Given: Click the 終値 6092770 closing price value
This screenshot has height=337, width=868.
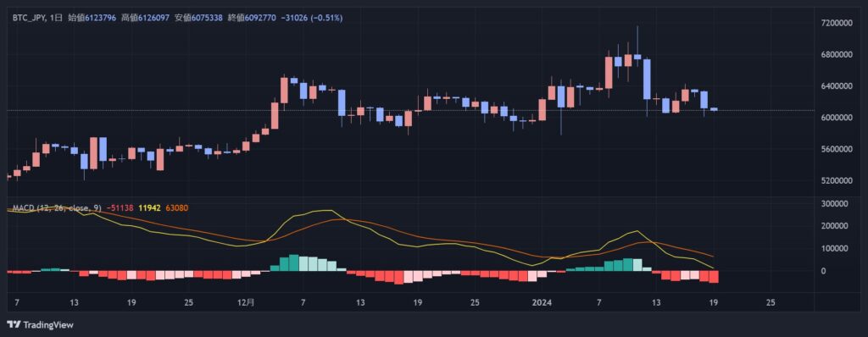Looking at the screenshot, I should coord(252,19).
